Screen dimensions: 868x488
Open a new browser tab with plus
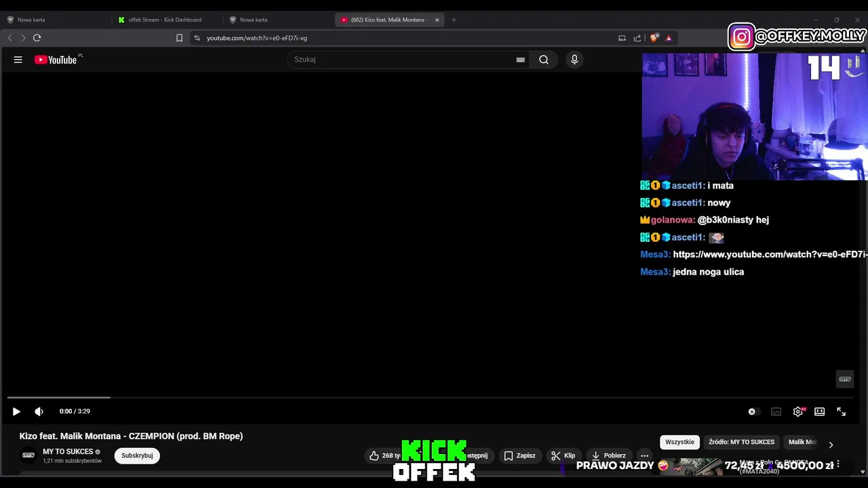pyautogui.click(x=454, y=20)
